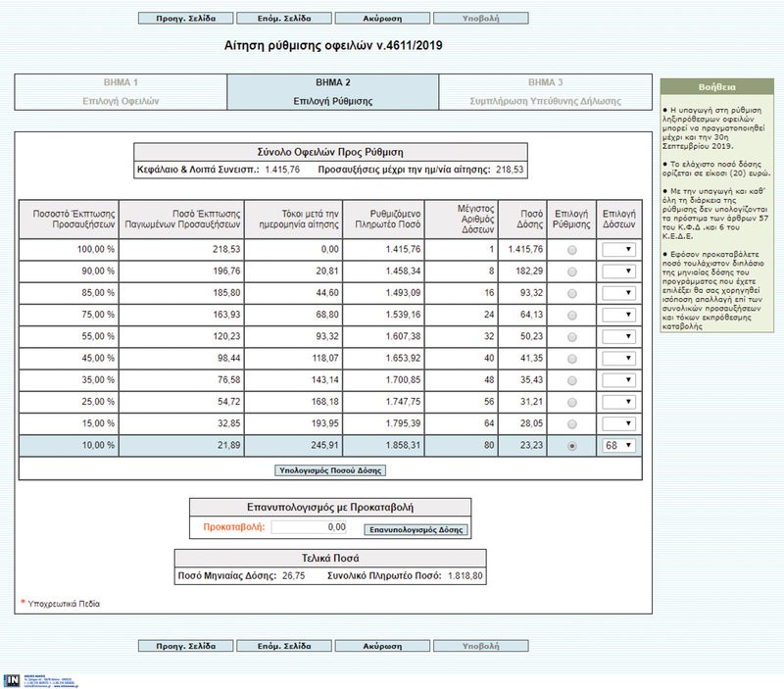Screen dimensions: 784x689
Task: Click the Προκαταβολή amount input field
Action: [310, 527]
